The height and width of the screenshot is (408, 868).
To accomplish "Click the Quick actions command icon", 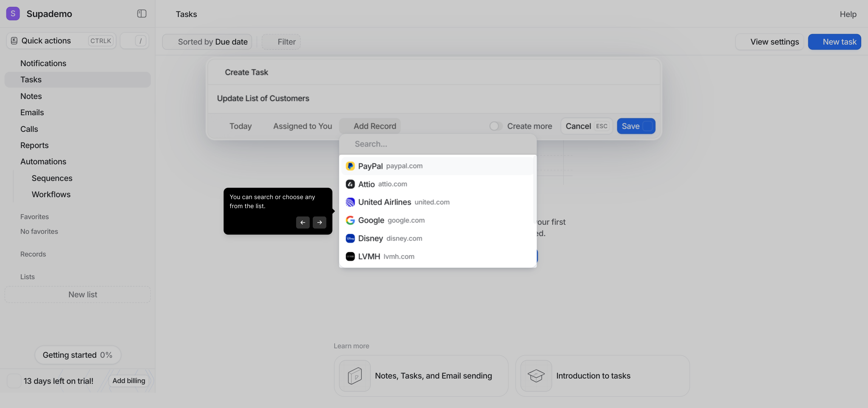I will (x=14, y=41).
